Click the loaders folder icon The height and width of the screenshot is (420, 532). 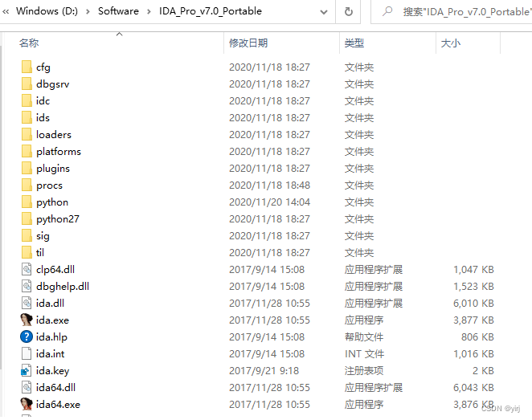(x=27, y=134)
